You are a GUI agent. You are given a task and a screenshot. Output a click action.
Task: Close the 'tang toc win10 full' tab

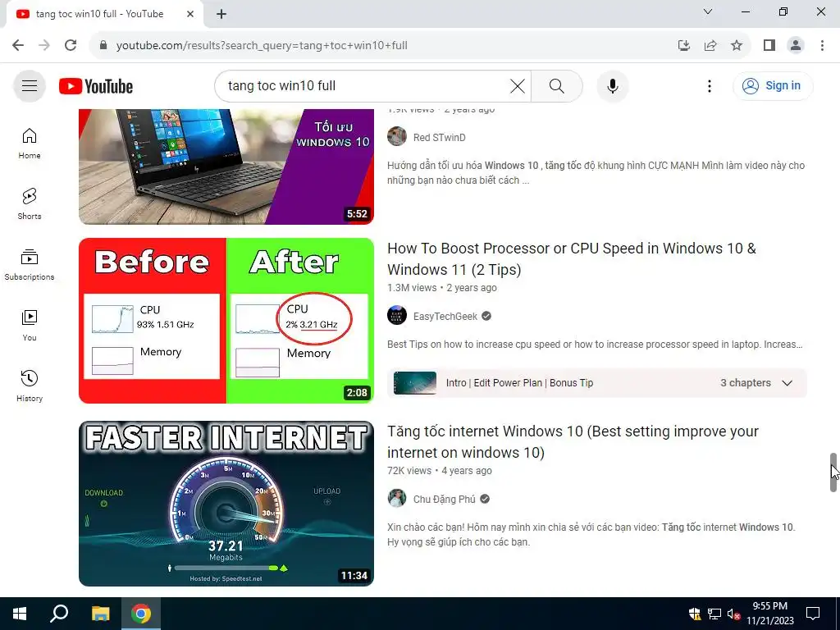pos(190,14)
